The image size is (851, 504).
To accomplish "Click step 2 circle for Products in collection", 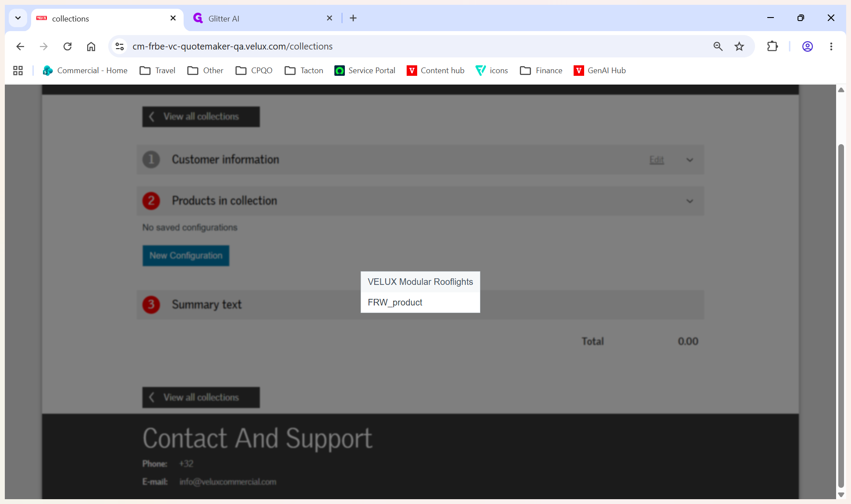I will click(151, 201).
